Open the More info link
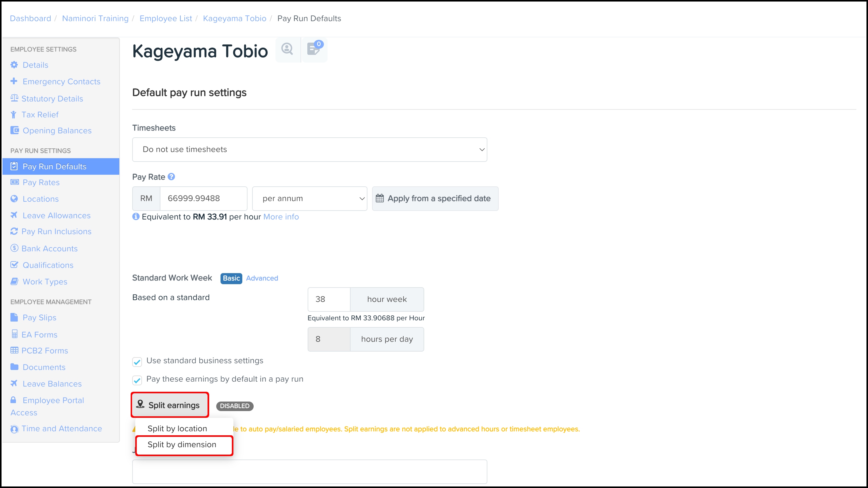The image size is (868, 488). coord(281,217)
